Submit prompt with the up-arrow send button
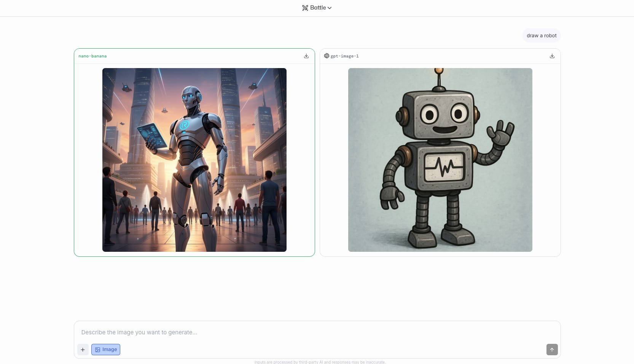 552,350
